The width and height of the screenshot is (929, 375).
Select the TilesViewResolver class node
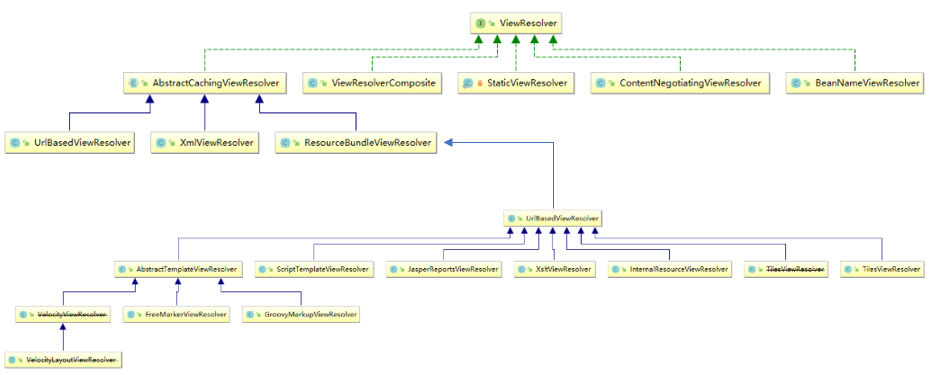[882, 269]
